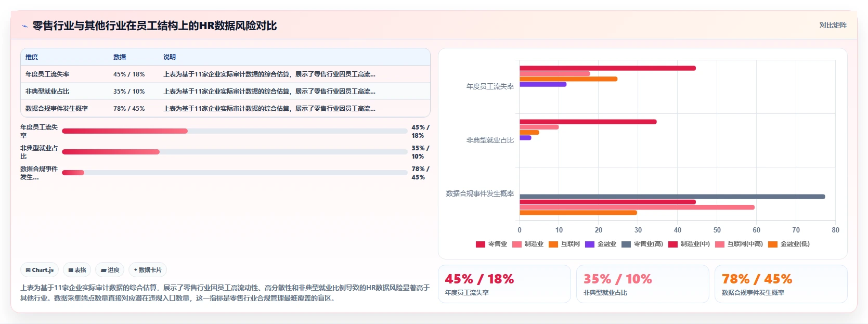Hide the 金融业(低) legend series

[x=788, y=244]
